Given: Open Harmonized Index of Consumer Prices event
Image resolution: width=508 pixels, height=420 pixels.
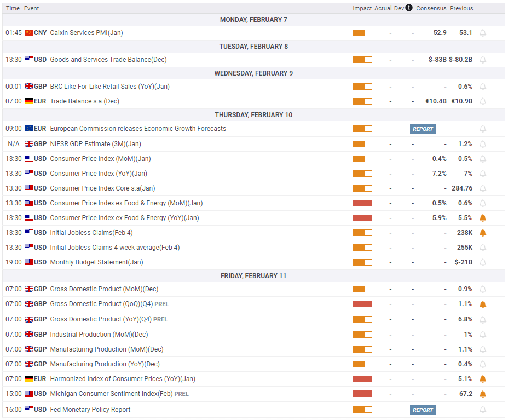Looking at the screenshot, I should (123, 379).
